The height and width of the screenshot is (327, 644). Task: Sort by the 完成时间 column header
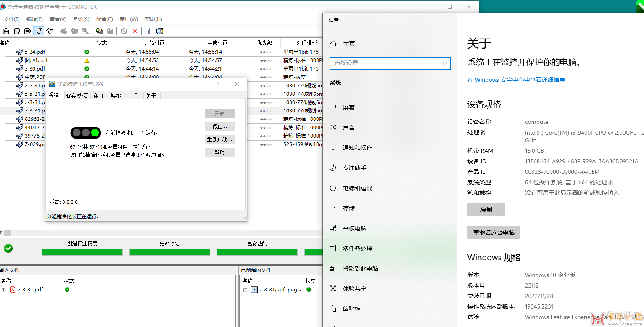217,43
